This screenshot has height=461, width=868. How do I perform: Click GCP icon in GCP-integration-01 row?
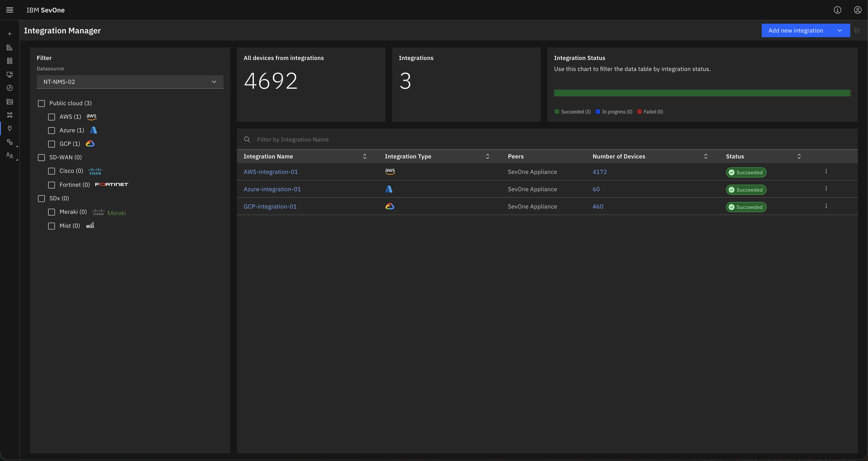point(390,206)
